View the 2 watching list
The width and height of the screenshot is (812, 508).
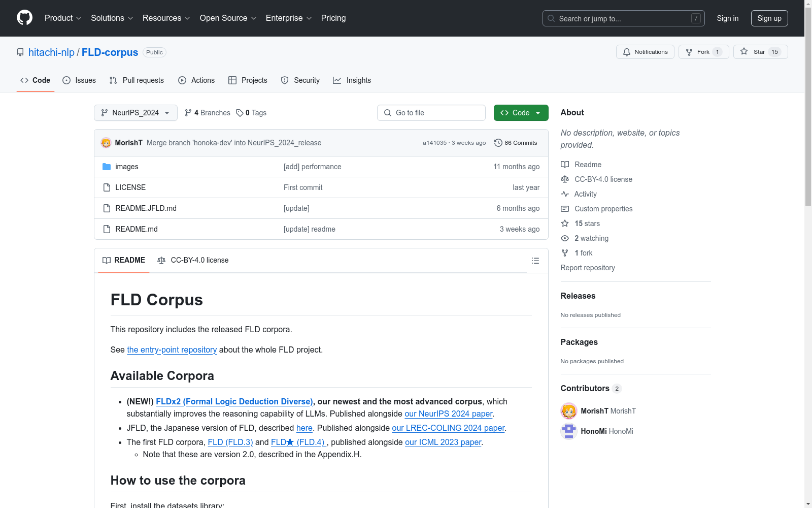[585, 238]
